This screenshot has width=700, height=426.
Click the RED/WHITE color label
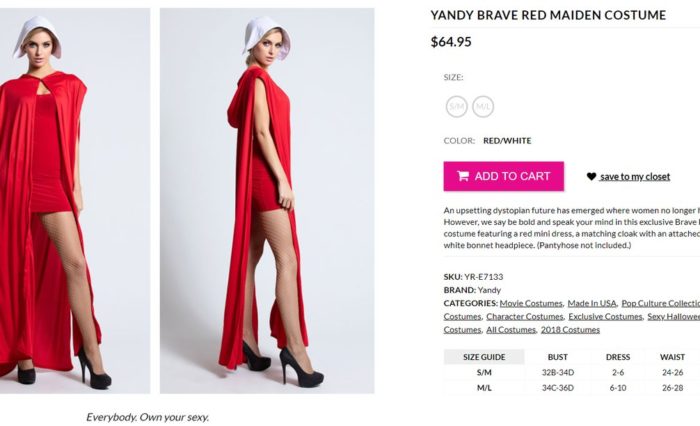[507, 141]
